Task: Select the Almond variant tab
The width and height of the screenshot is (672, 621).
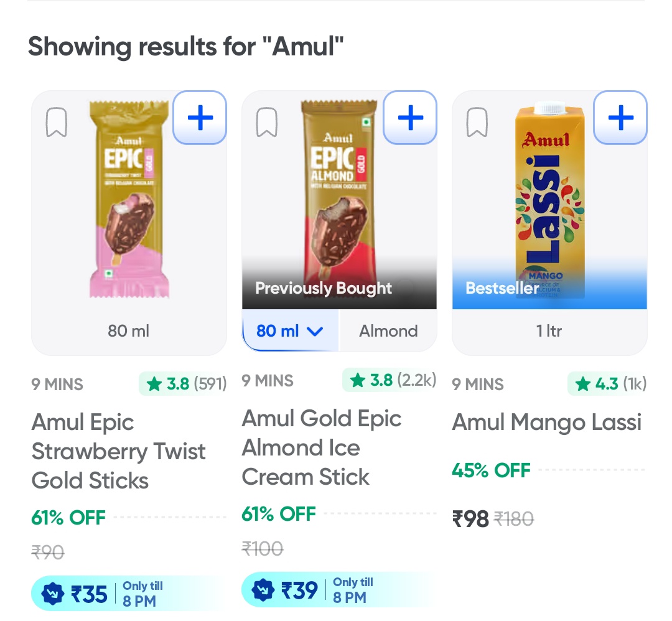Action: [x=388, y=331]
